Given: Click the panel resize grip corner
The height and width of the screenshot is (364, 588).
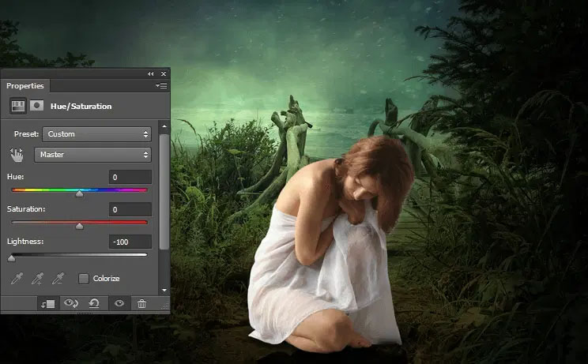Looking at the screenshot, I should (x=165, y=306).
